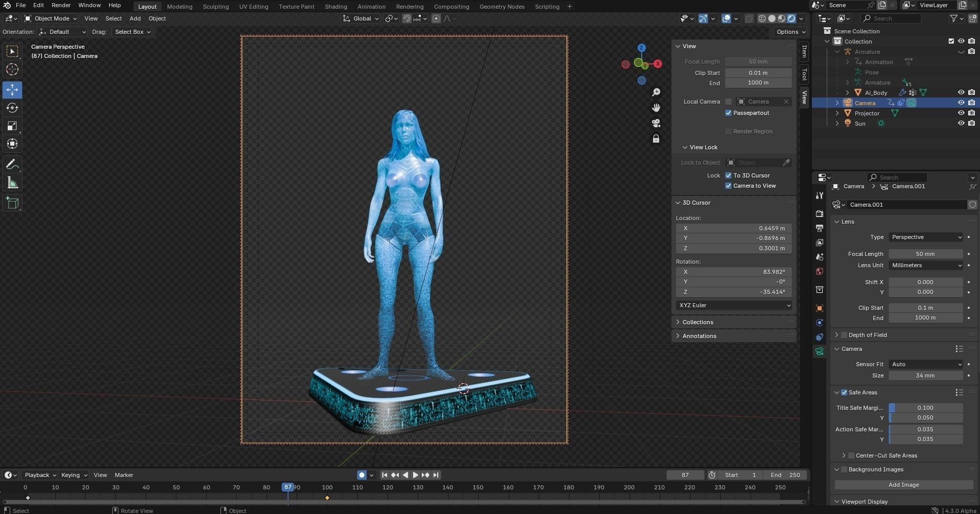Click the Marker button in timeline

tap(124, 475)
